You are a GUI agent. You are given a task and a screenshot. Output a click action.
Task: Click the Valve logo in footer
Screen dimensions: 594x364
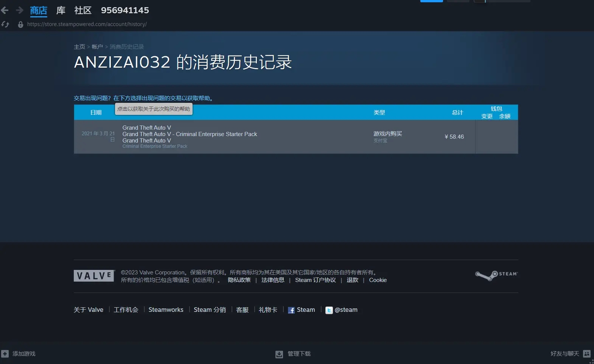click(x=94, y=276)
